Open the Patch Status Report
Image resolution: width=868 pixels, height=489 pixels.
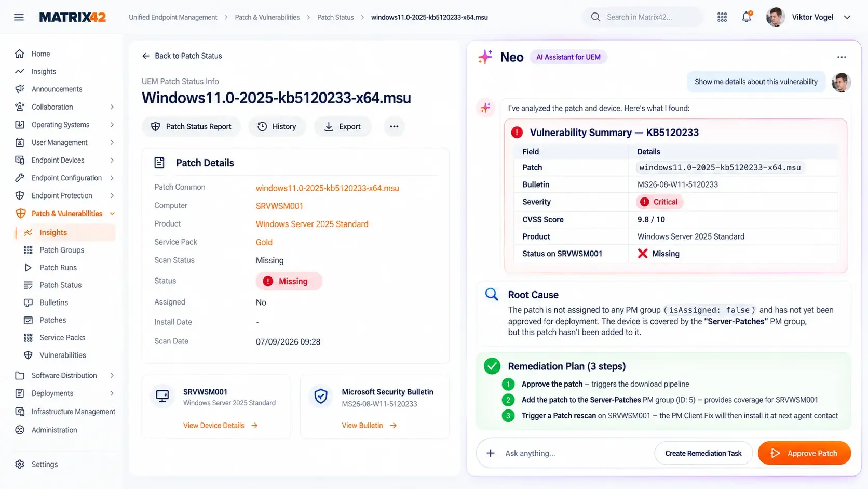(191, 126)
